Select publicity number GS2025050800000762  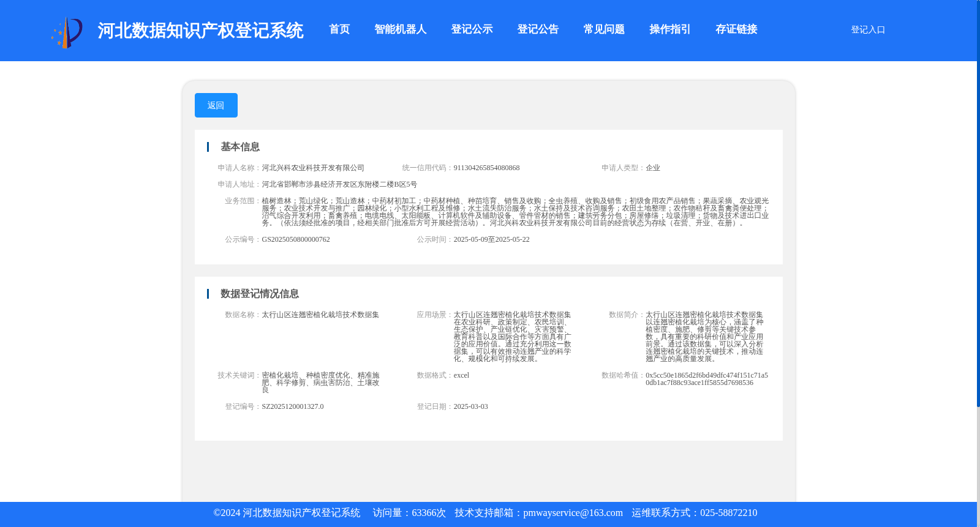tap(296, 239)
